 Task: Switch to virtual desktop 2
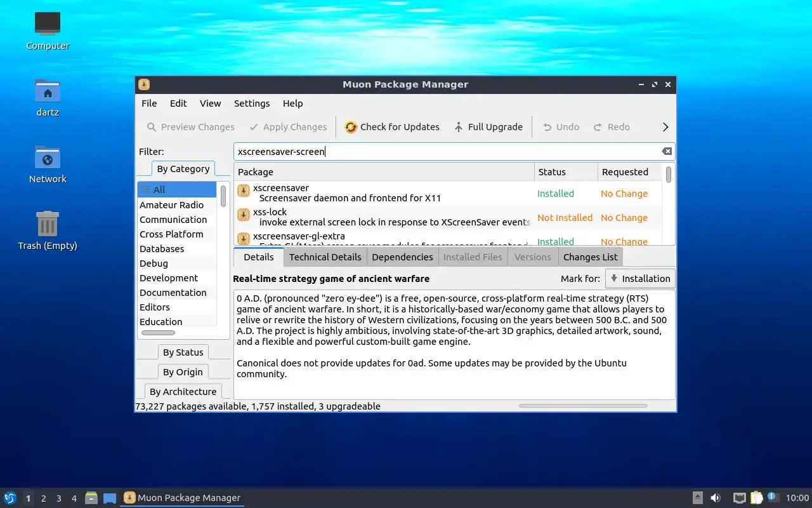43,498
